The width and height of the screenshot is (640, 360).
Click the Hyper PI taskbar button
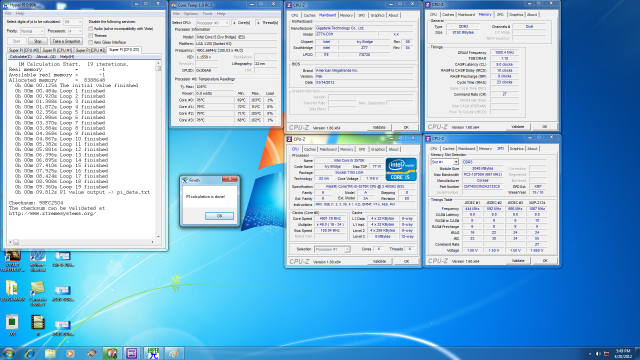click(x=153, y=353)
